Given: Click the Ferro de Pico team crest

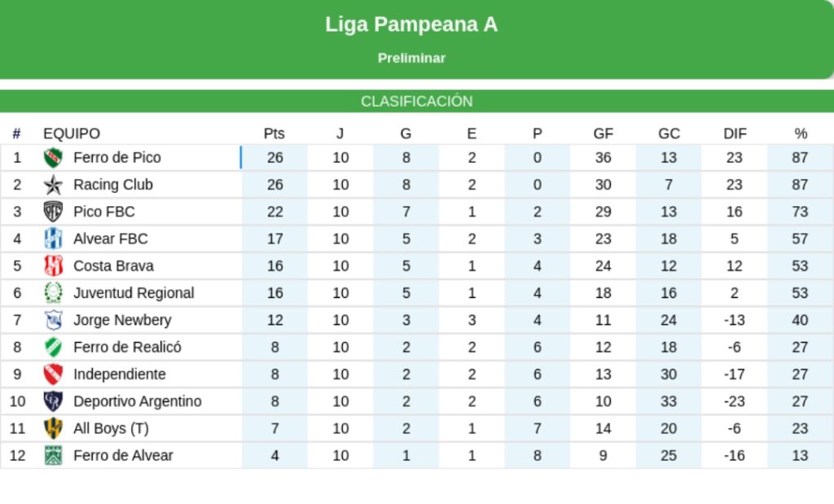Looking at the screenshot, I should 53,158.
